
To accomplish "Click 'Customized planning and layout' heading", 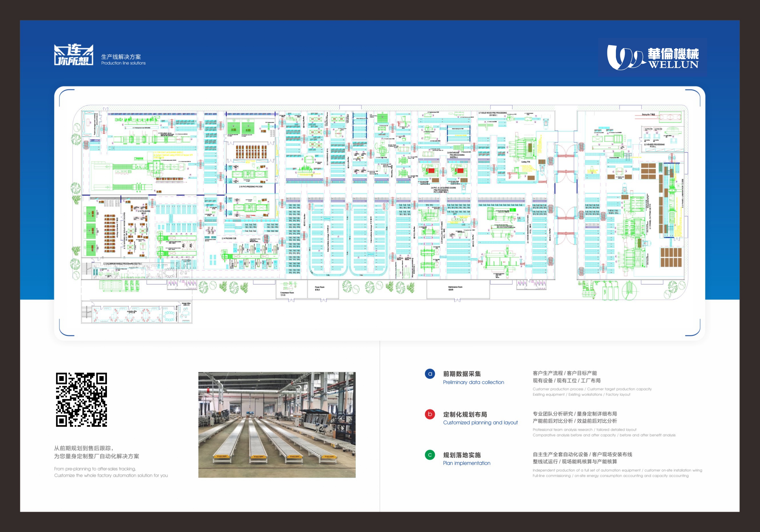I will (x=480, y=423).
